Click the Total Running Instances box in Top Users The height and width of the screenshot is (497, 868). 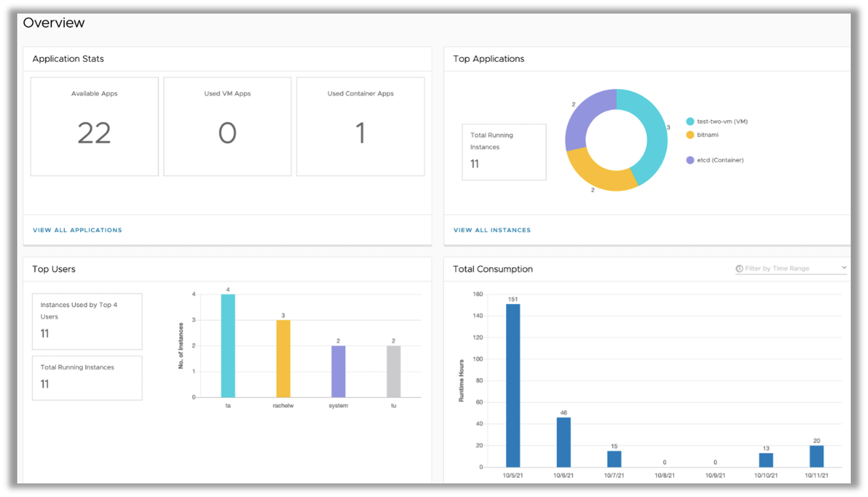(87, 378)
